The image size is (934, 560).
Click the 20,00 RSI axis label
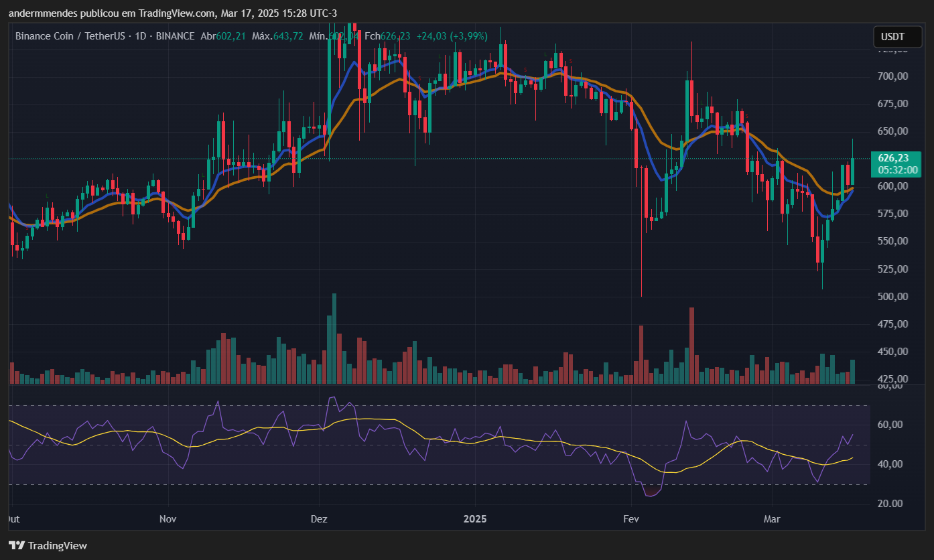890,504
